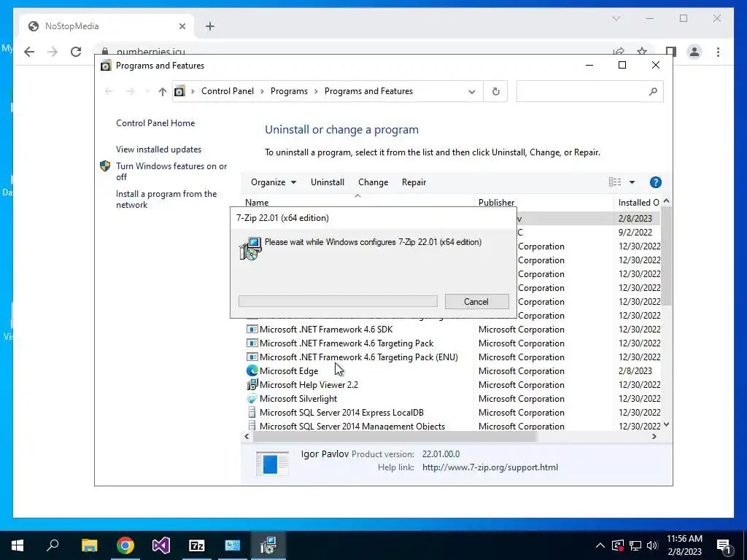This screenshot has height=560, width=747.
Task: Click the Uninstall toolbar command
Action: coord(328,182)
